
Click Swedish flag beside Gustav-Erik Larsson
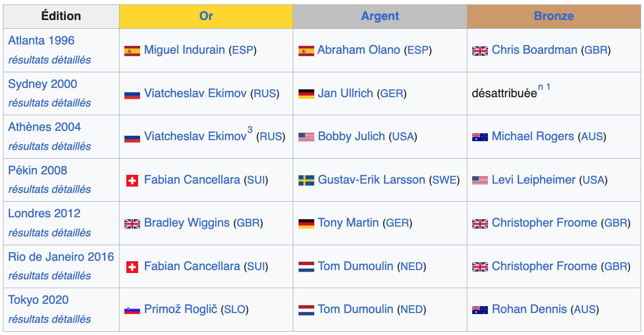pyautogui.click(x=306, y=181)
